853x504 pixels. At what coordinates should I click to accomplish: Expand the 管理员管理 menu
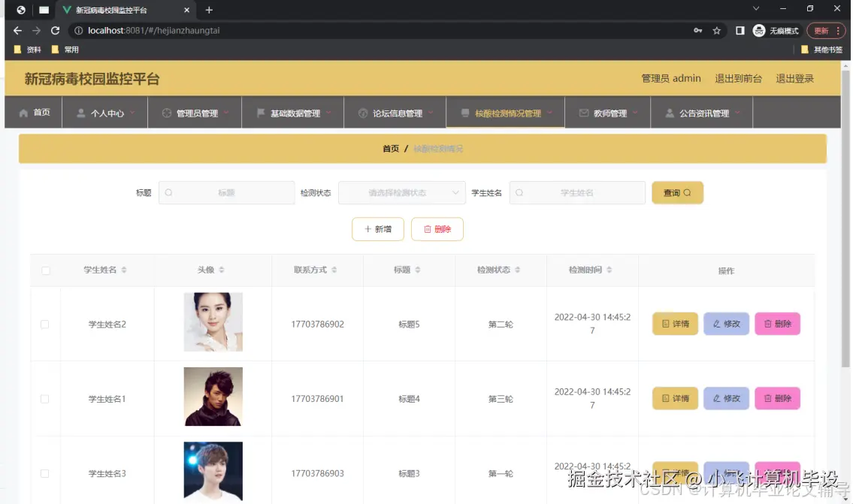coord(195,113)
